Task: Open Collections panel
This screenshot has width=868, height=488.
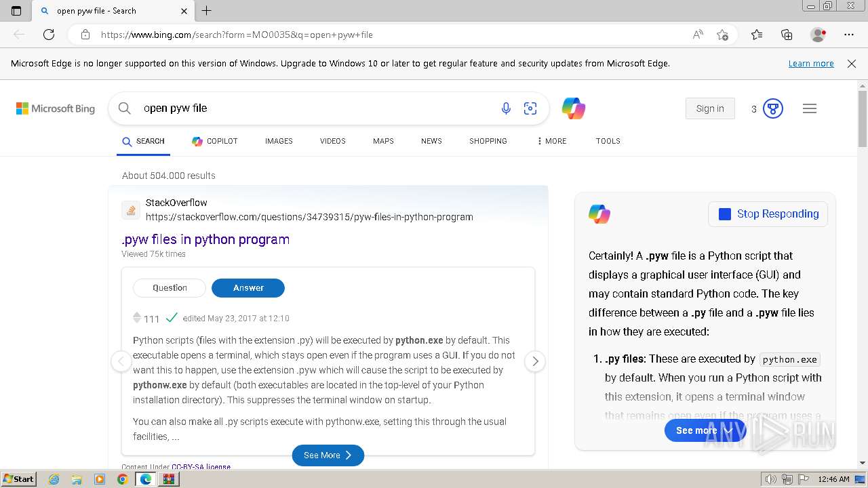Action: [787, 35]
